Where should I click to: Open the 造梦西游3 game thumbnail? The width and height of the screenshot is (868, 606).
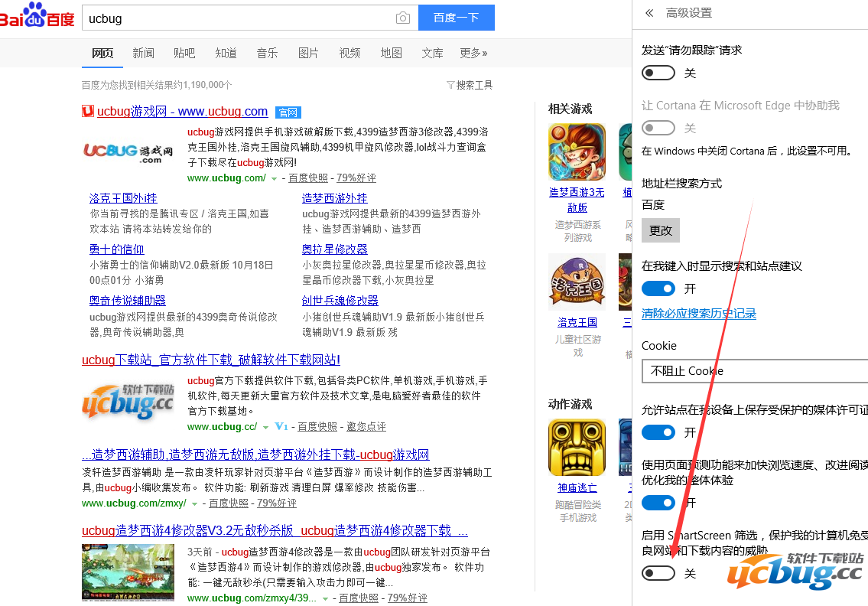point(577,151)
